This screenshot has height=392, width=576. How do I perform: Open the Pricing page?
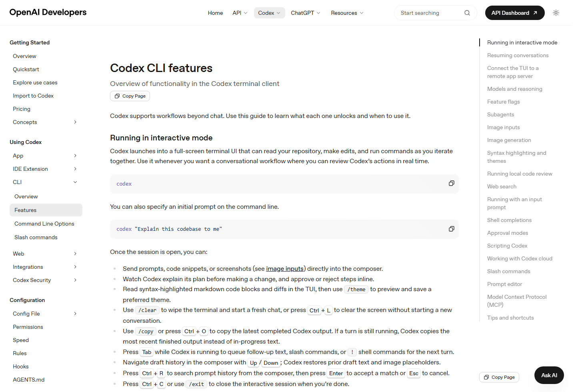tap(22, 109)
